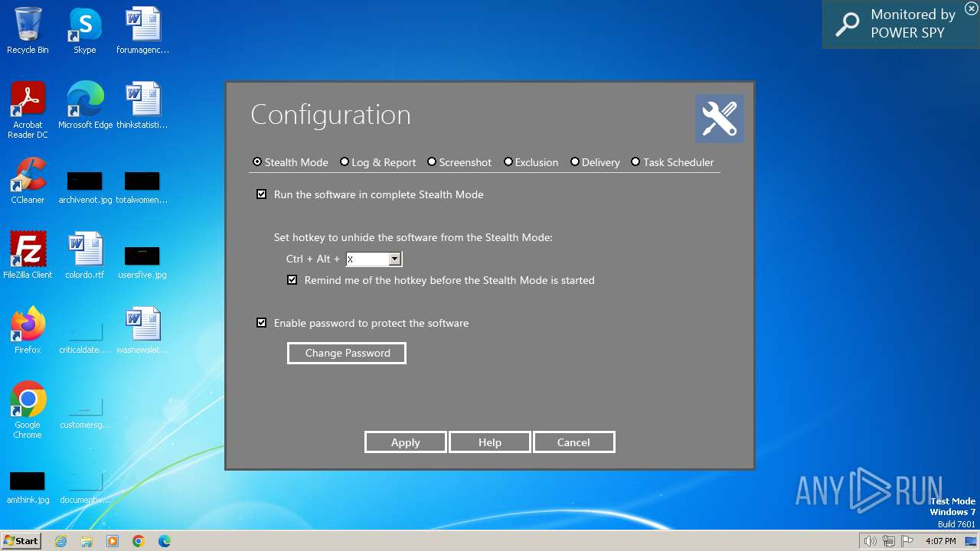This screenshot has width=980, height=551.
Task: Open Windows Media Player on taskbar
Action: click(x=113, y=541)
